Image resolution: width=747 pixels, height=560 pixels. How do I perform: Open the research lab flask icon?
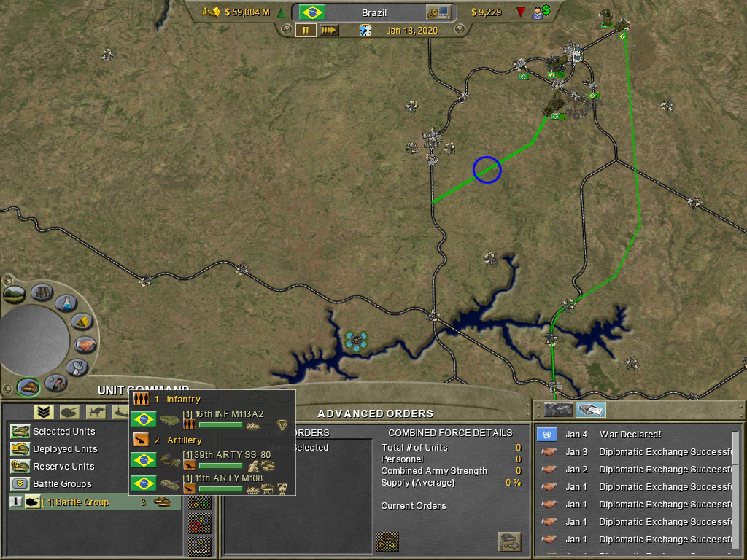(x=66, y=303)
